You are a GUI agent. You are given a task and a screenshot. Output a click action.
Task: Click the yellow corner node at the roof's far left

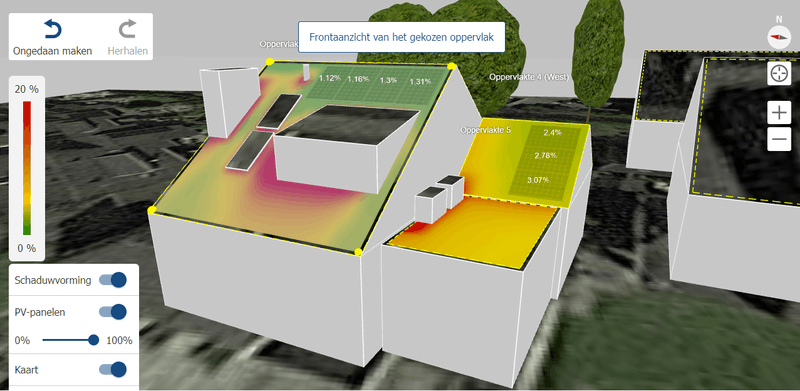pos(152,210)
